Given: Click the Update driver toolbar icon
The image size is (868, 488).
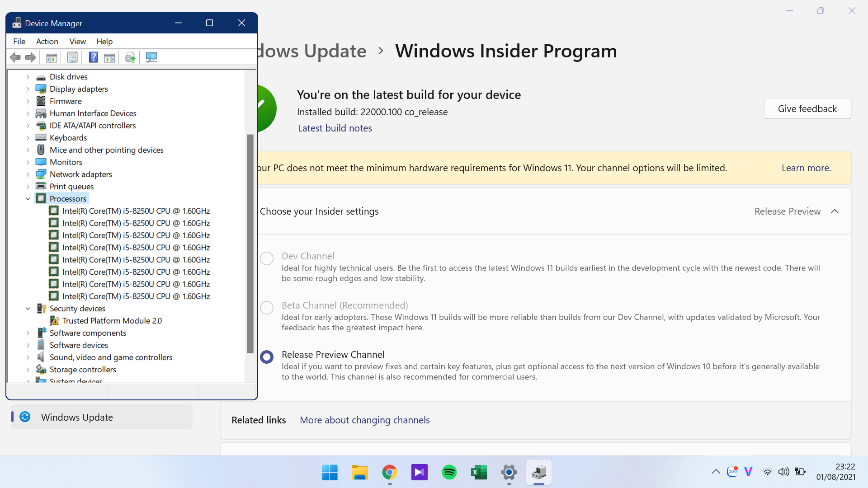Looking at the screenshot, I should tap(130, 57).
